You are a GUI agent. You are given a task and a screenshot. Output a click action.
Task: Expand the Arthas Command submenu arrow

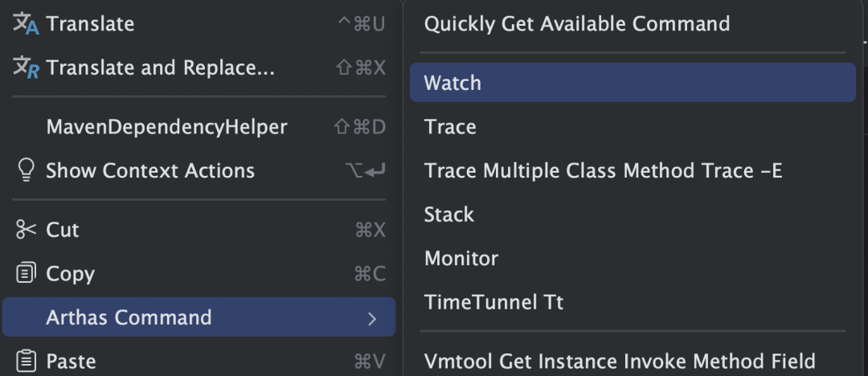click(x=372, y=318)
